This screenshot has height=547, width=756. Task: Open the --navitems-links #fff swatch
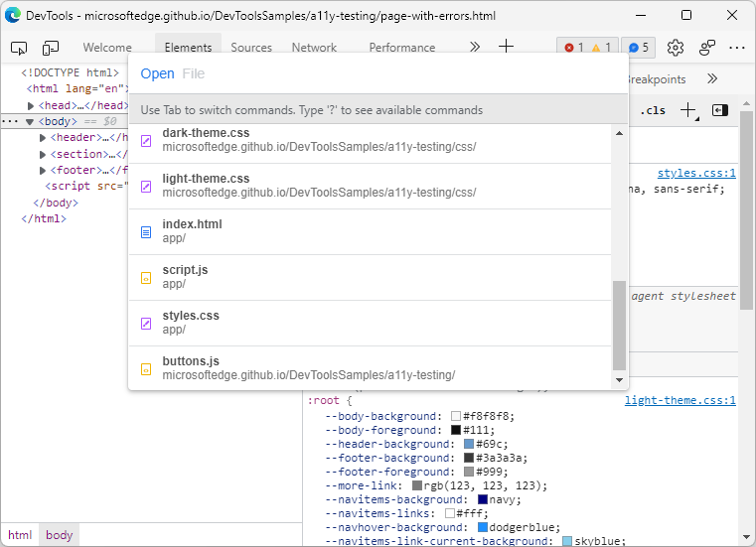pos(450,513)
